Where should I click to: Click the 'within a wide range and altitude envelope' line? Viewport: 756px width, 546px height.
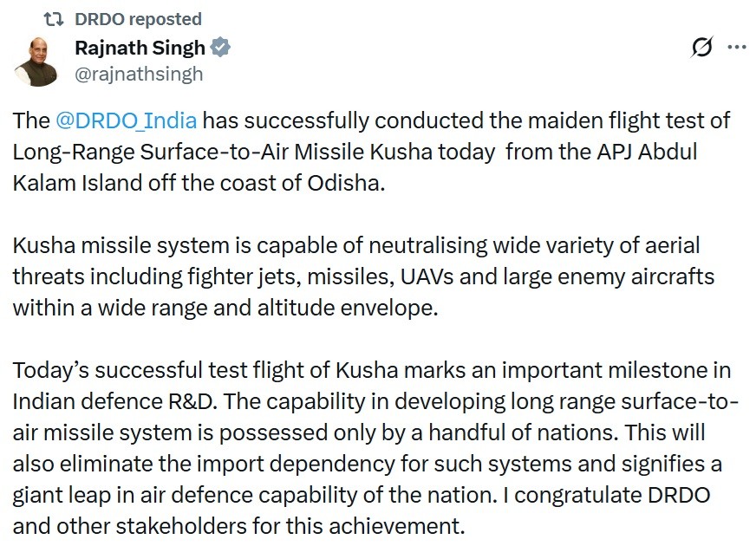point(225,308)
